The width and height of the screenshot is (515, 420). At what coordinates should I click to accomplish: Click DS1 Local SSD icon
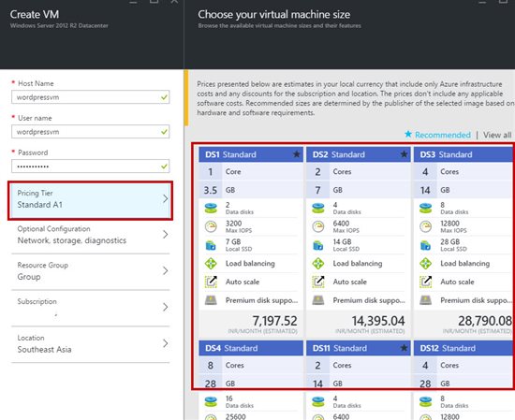click(211, 245)
